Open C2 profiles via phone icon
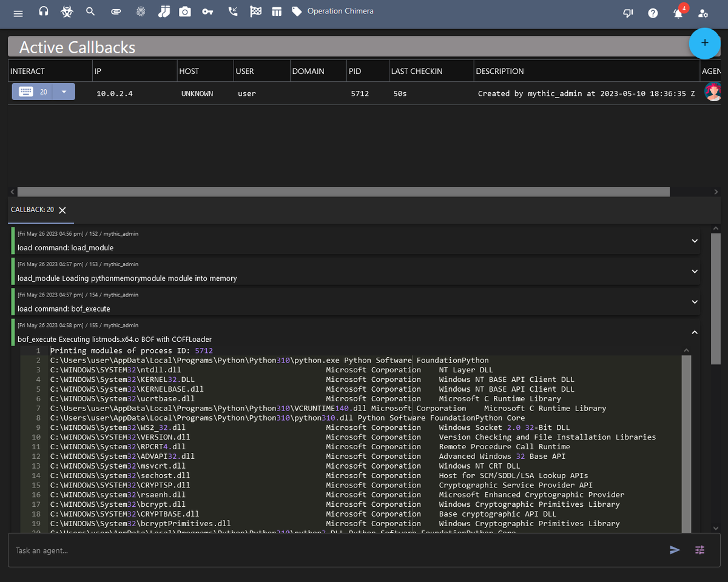 [233, 12]
